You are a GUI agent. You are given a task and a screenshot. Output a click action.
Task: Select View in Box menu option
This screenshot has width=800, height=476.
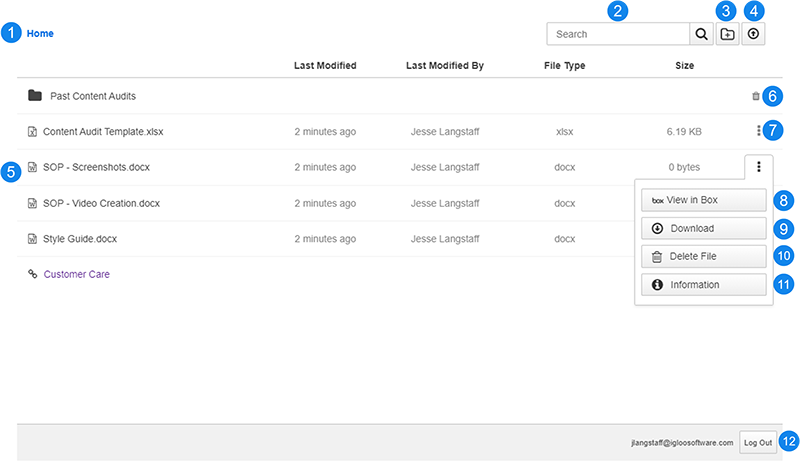tap(704, 200)
